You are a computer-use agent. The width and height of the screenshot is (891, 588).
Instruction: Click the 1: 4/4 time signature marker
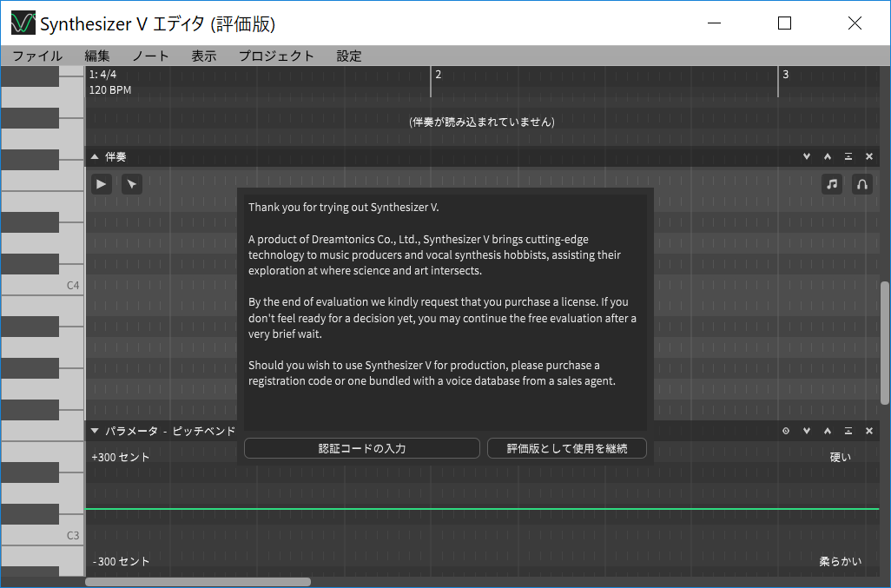click(102, 74)
